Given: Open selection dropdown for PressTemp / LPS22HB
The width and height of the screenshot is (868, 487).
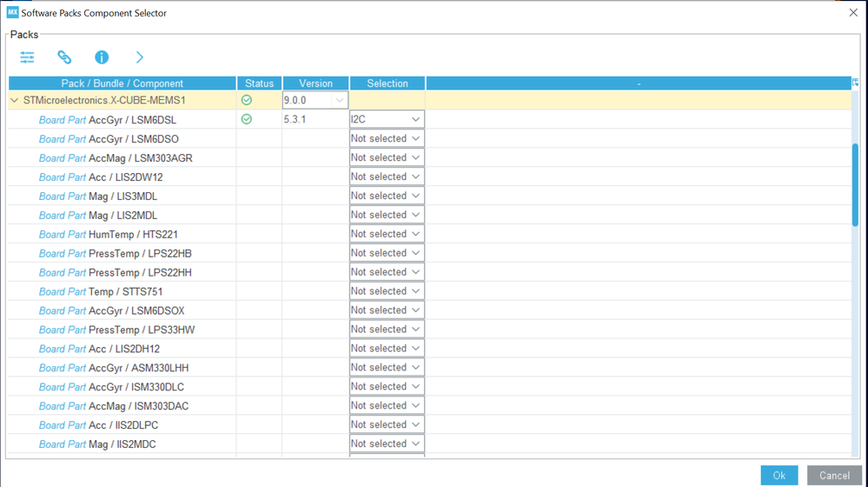Looking at the screenshot, I should pyautogui.click(x=387, y=253).
